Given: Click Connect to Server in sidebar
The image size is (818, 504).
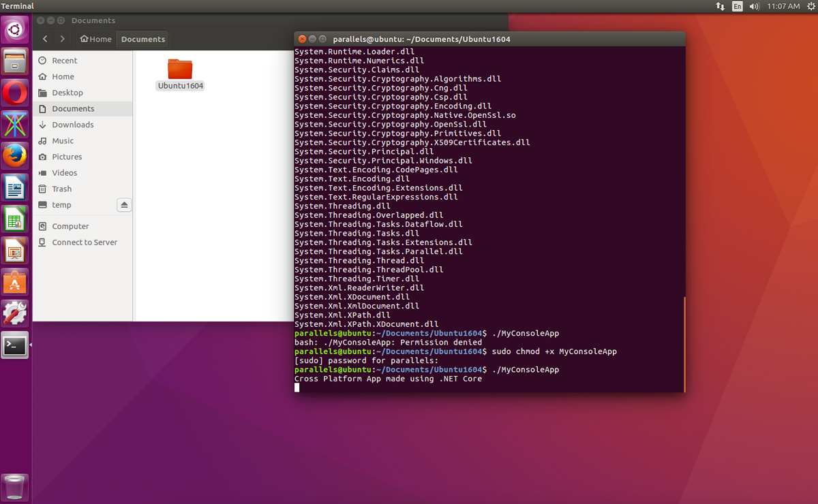Looking at the screenshot, I should 85,242.
